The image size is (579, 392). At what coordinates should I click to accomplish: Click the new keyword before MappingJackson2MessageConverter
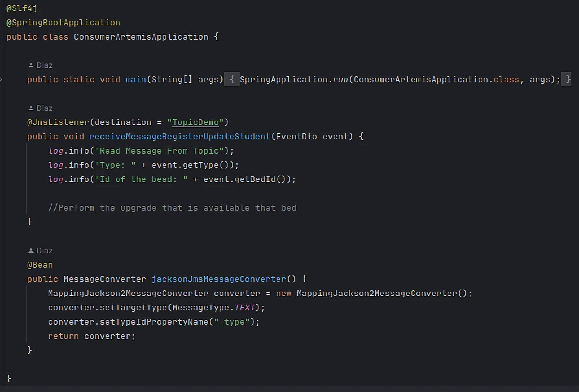coord(284,294)
